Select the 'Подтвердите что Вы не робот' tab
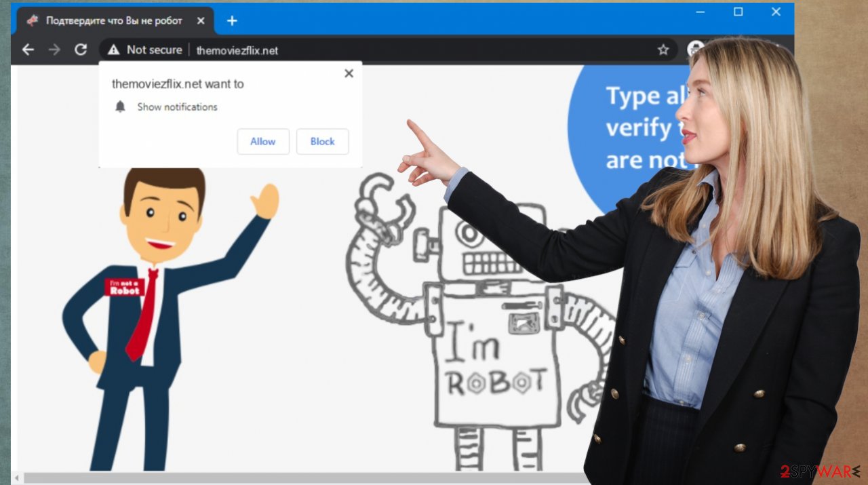This screenshot has height=485, width=868. 114,21
